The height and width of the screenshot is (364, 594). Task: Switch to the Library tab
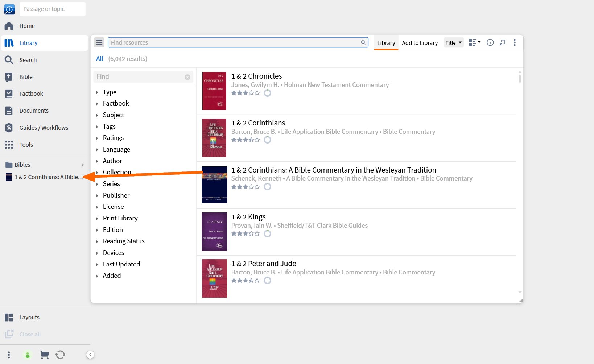(386, 43)
